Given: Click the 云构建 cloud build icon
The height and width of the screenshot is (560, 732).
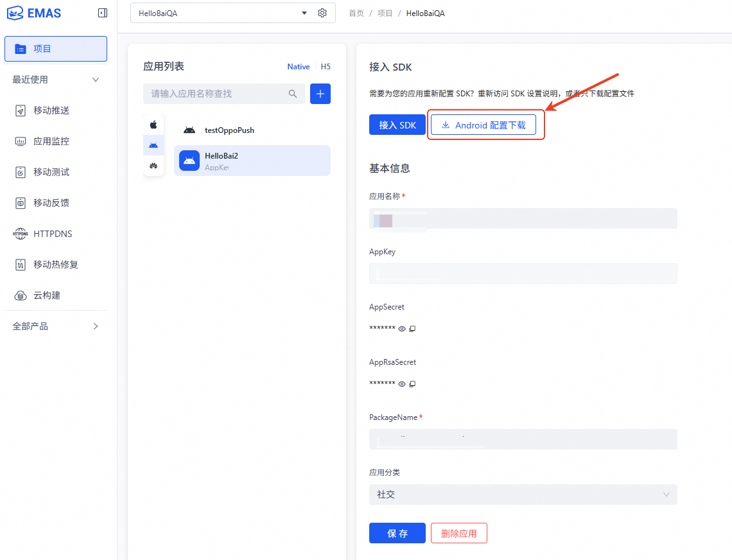Looking at the screenshot, I should click(x=21, y=295).
